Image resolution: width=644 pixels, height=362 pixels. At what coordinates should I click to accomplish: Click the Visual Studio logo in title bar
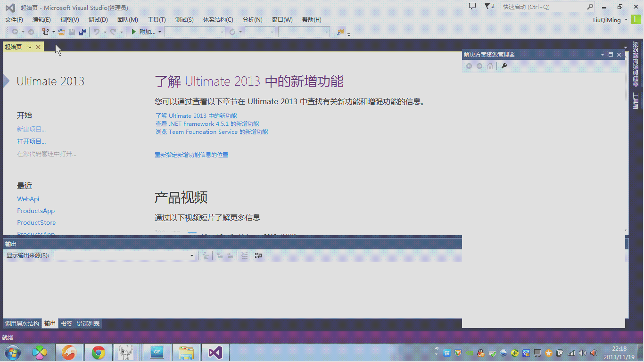point(10,8)
